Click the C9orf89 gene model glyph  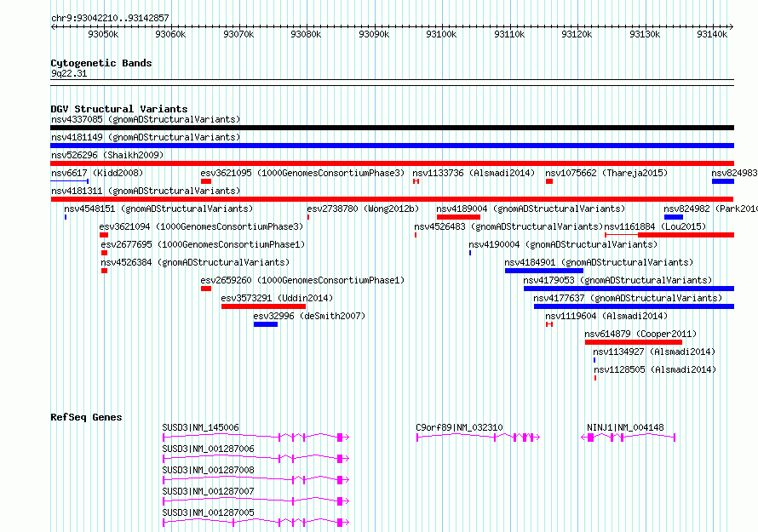tap(478, 438)
